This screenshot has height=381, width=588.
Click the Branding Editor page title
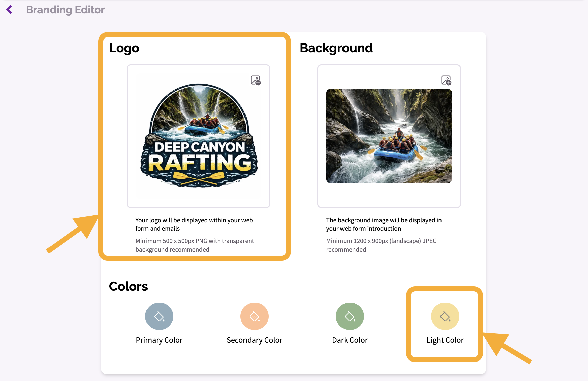66,10
